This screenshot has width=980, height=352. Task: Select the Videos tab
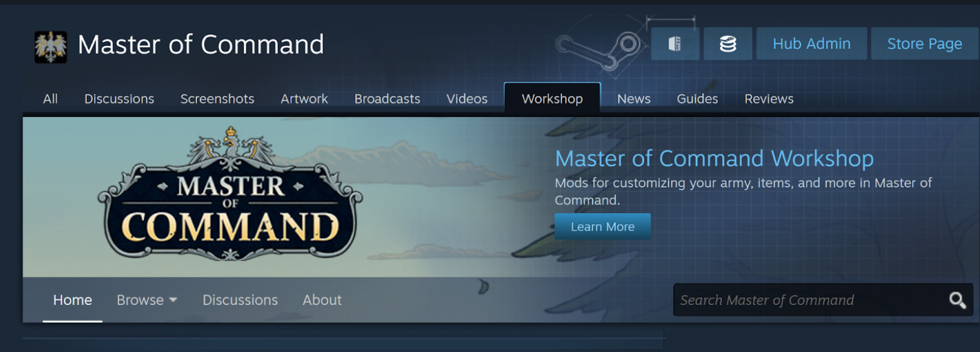point(467,99)
